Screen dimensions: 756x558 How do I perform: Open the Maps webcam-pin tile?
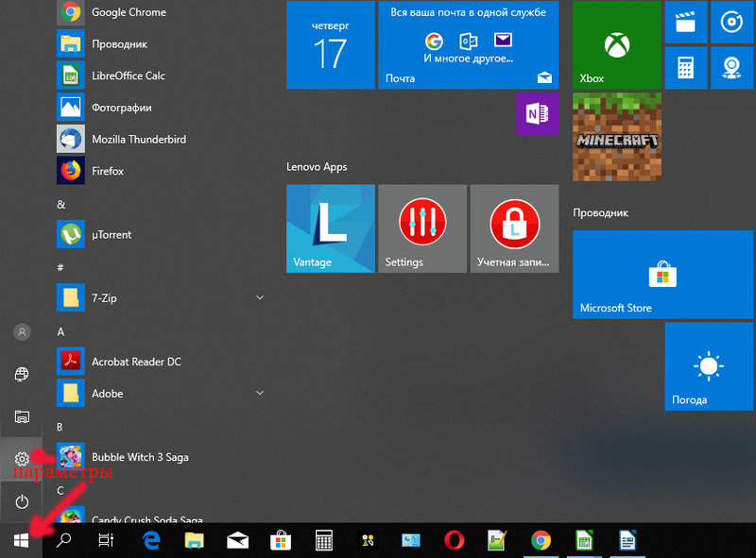pos(731,68)
